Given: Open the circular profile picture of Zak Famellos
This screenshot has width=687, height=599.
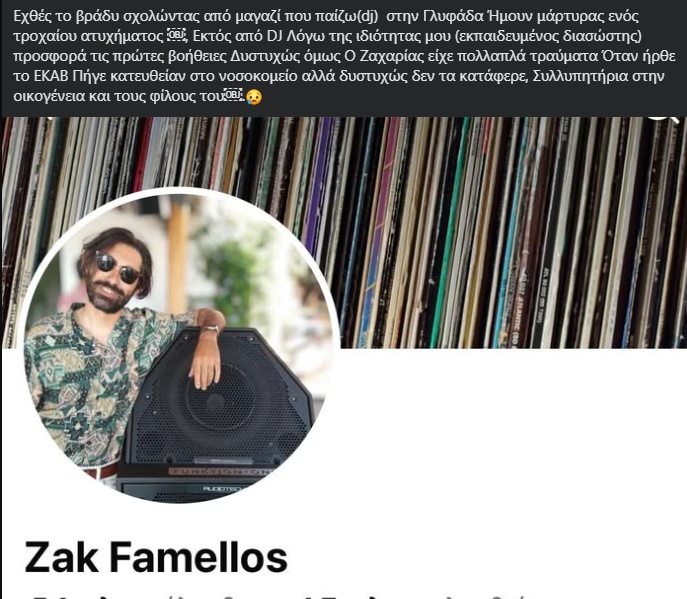Looking at the screenshot, I should point(182,345).
